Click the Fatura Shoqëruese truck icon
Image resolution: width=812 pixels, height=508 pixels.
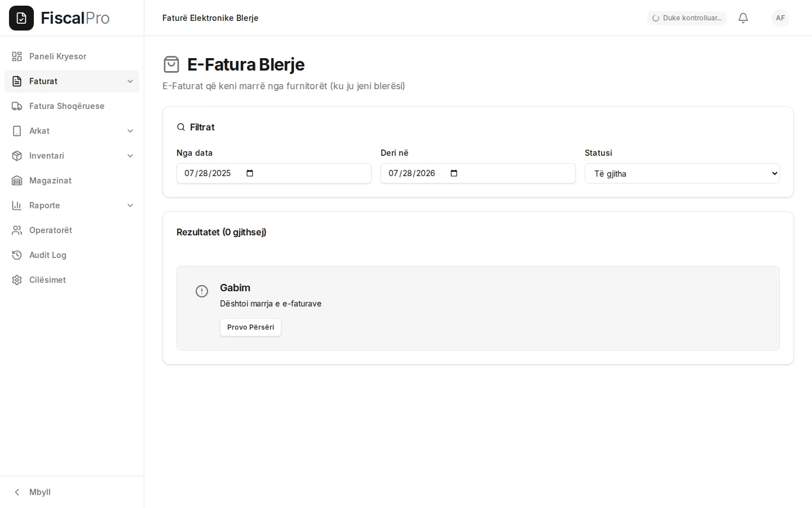pyautogui.click(x=17, y=106)
